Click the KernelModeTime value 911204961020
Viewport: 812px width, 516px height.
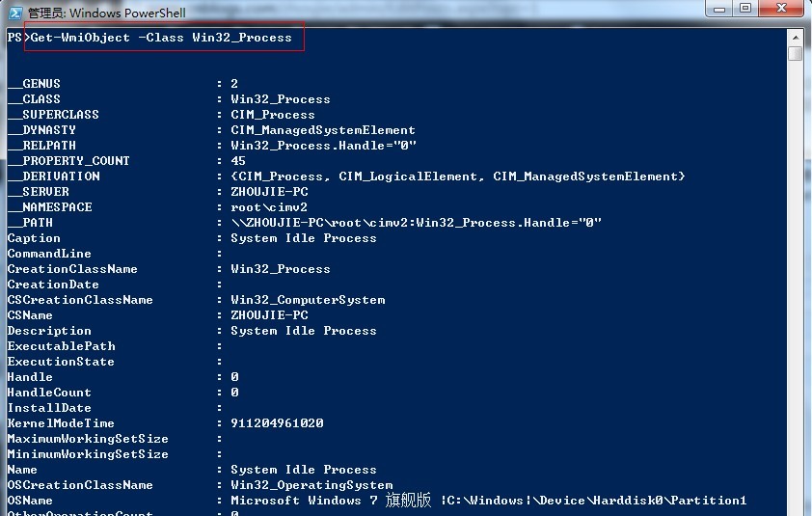(x=277, y=423)
